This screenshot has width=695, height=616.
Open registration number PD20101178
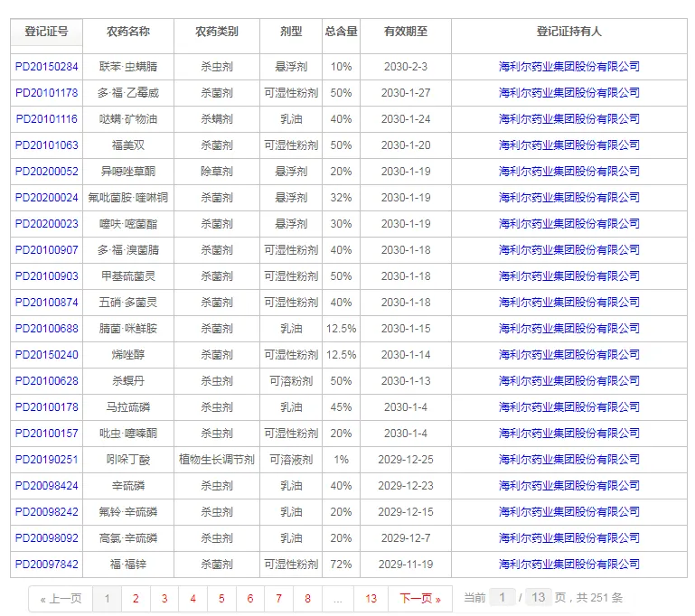[x=46, y=93]
